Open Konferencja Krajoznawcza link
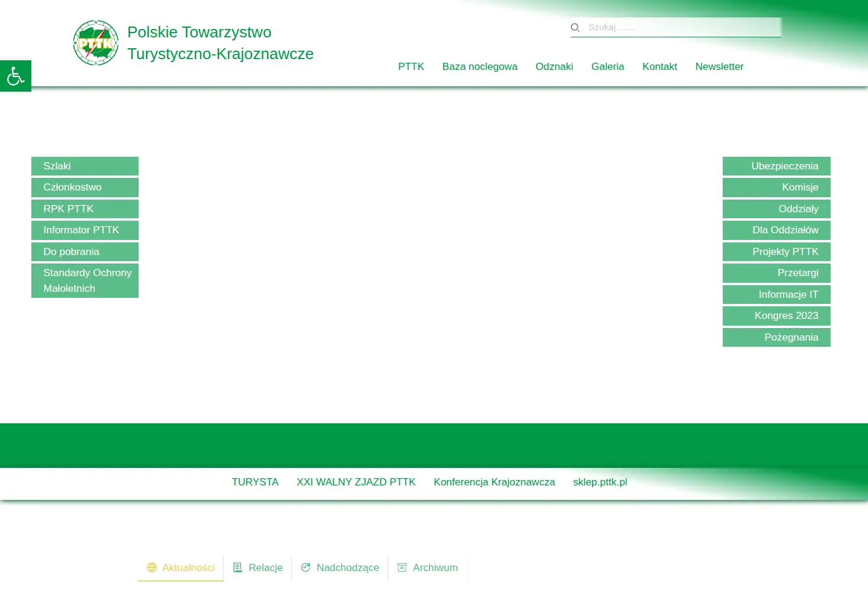Image resolution: width=868 pixels, height=603 pixels. click(x=494, y=482)
